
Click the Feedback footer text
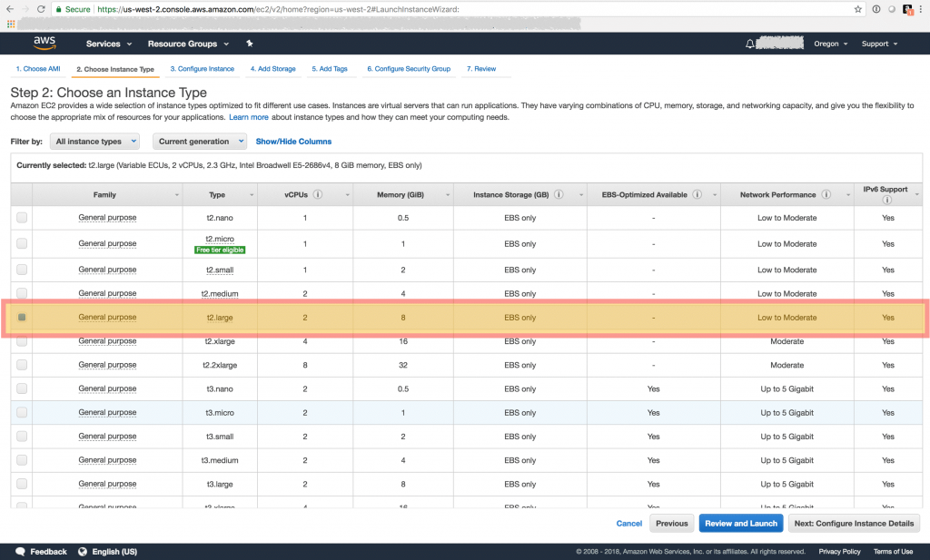point(49,551)
